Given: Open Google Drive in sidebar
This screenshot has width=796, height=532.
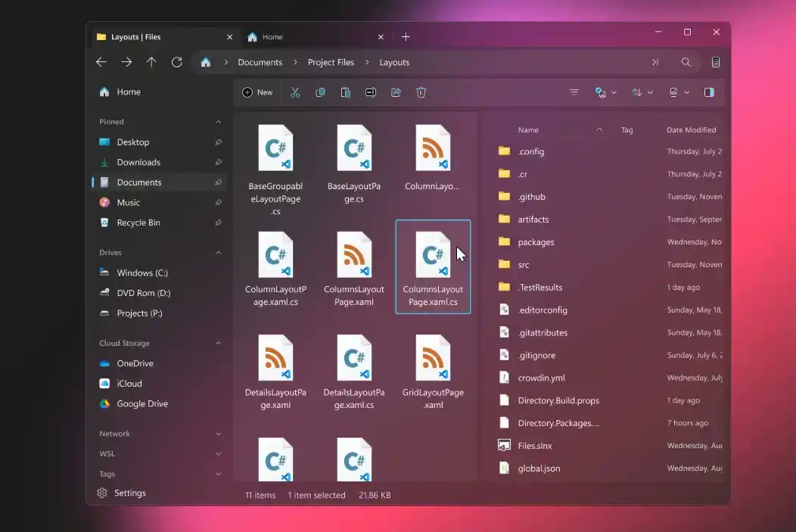Looking at the screenshot, I should tap(158, 403).
